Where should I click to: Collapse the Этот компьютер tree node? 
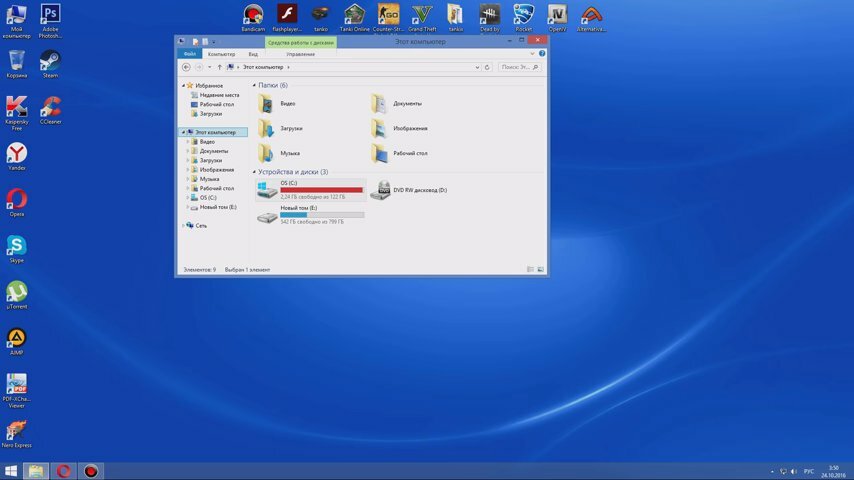184,132
